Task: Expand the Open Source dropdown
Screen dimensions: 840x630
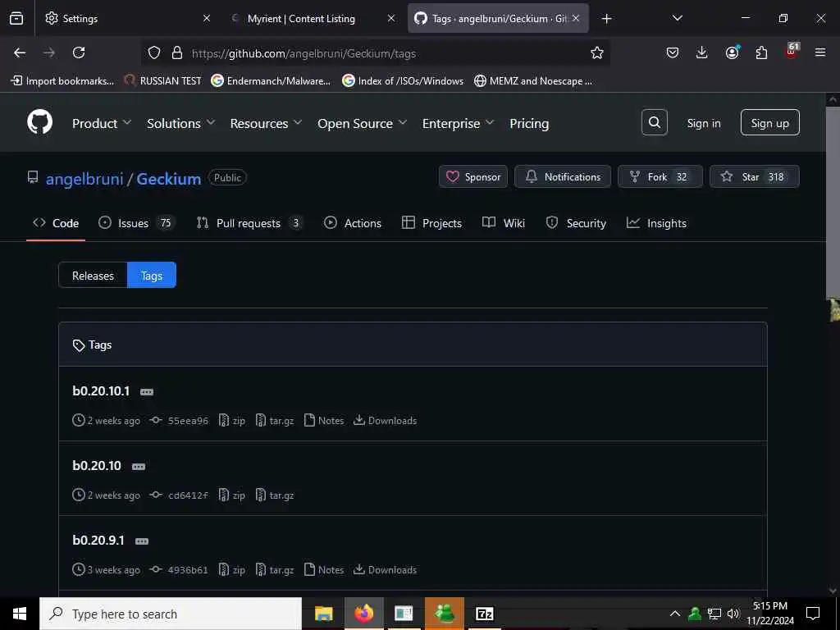Action: 362,123
